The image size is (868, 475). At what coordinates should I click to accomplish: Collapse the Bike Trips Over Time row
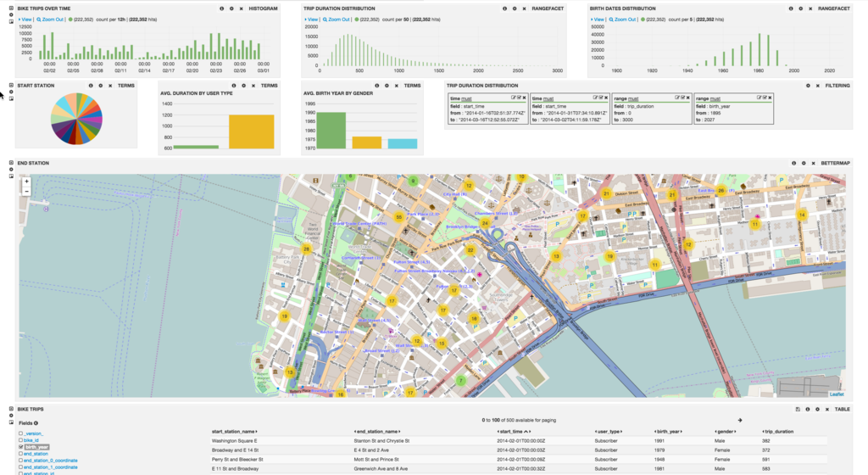tap(11, 7)
